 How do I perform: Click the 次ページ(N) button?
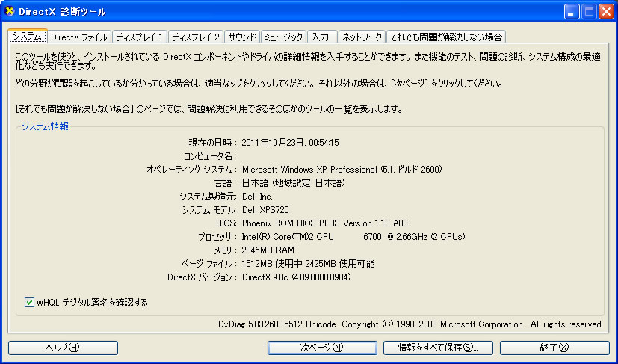(x=322, y=348)
